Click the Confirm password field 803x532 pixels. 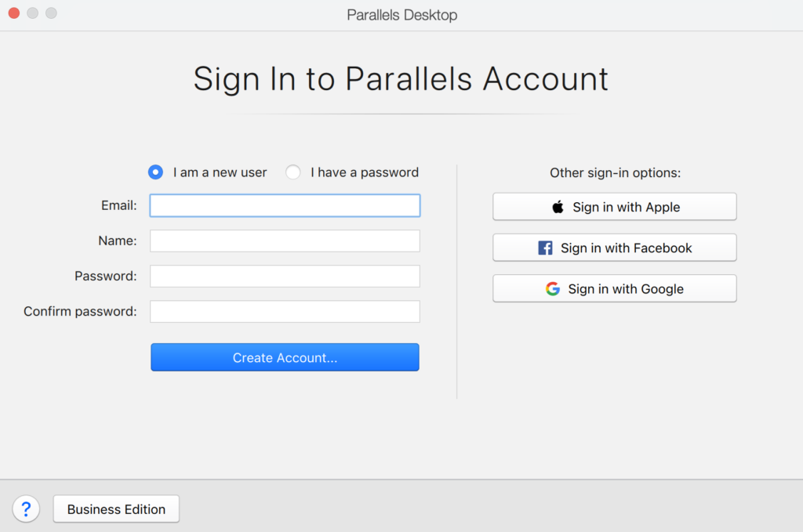[x=285, y=311]
